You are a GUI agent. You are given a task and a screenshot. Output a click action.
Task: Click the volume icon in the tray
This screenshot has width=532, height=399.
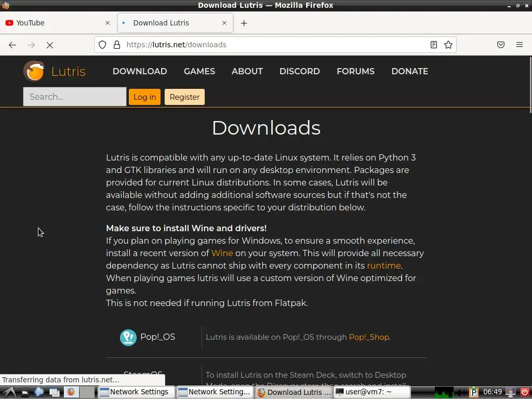click(x=460, y=392)
